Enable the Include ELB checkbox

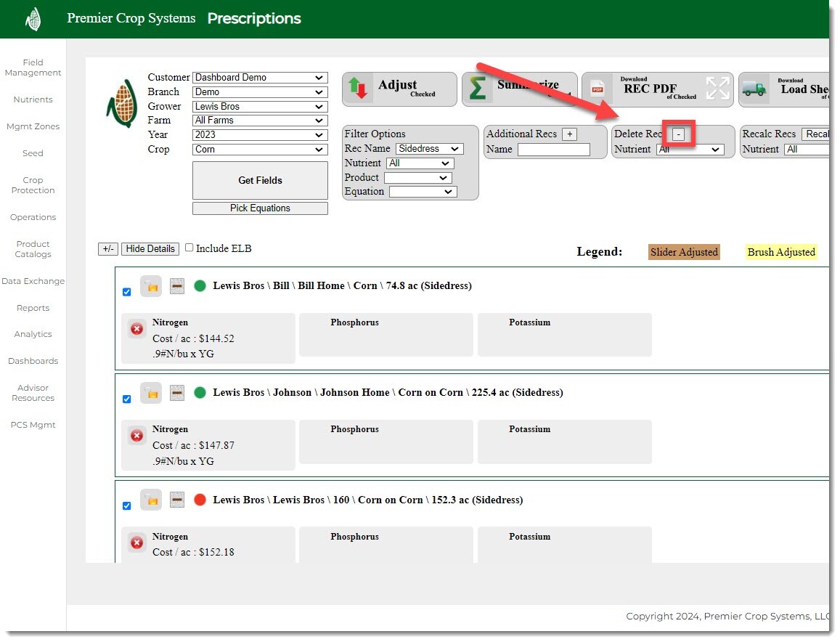[x=189, y=248]
